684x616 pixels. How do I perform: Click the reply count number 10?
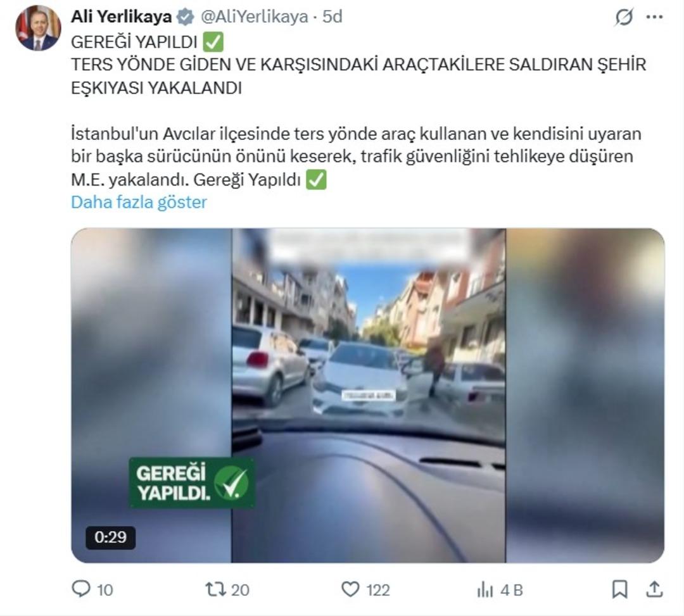104,590
